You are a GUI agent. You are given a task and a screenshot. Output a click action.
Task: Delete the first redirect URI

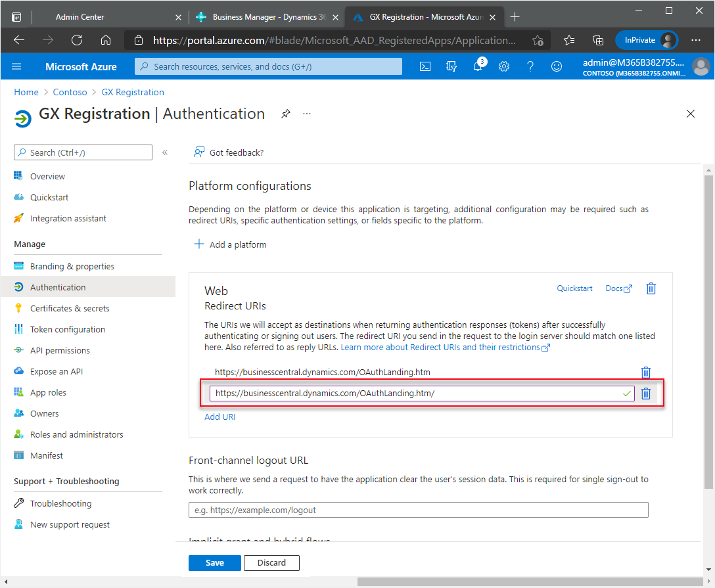coord(646,373)
